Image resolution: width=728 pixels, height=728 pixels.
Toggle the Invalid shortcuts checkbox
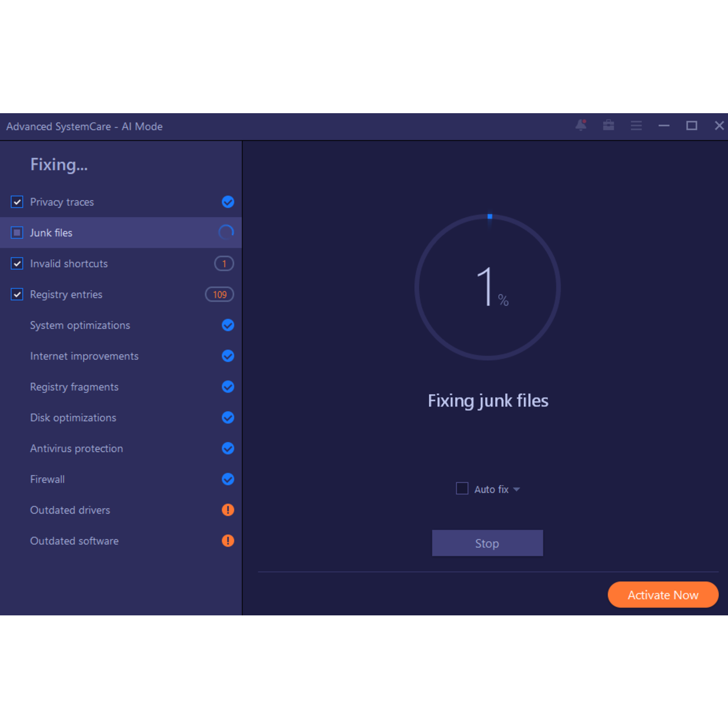click(17, 264)
